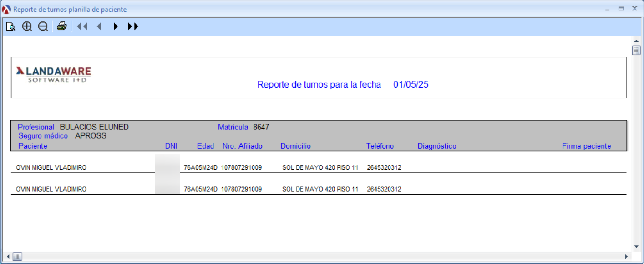
Task: Click the second row phone 2645320312
Action: coord(384,189)
